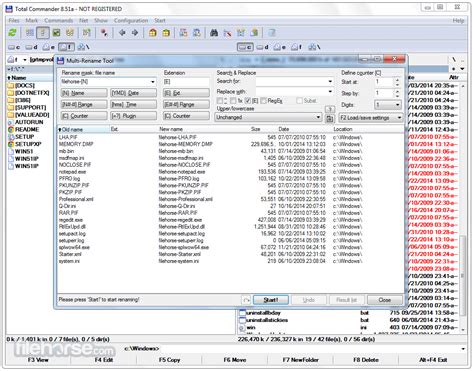Viewport: 474px width, 371px height.
Task: Select drive c in left panel drive bar
Action: [x=14, y=47]
